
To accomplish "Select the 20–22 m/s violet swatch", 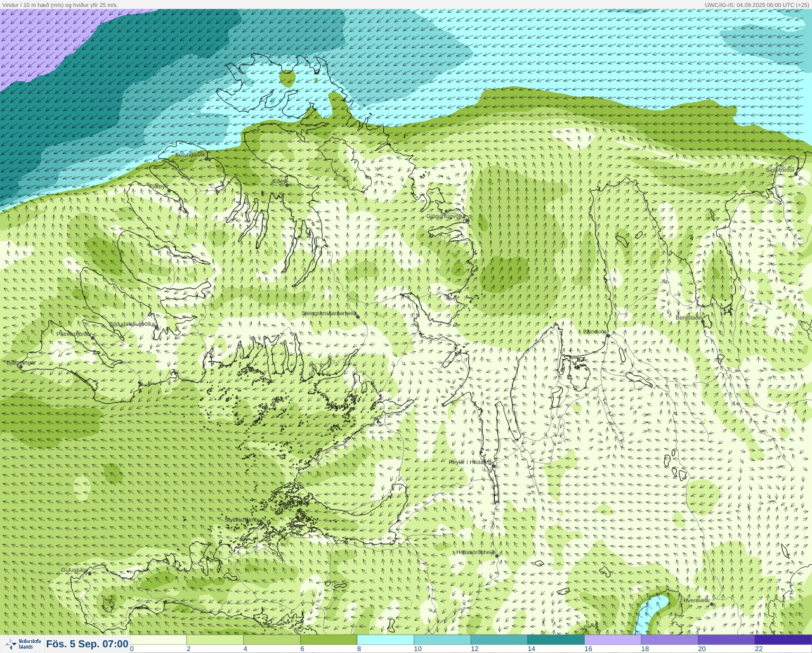I will tap(726, 640).
